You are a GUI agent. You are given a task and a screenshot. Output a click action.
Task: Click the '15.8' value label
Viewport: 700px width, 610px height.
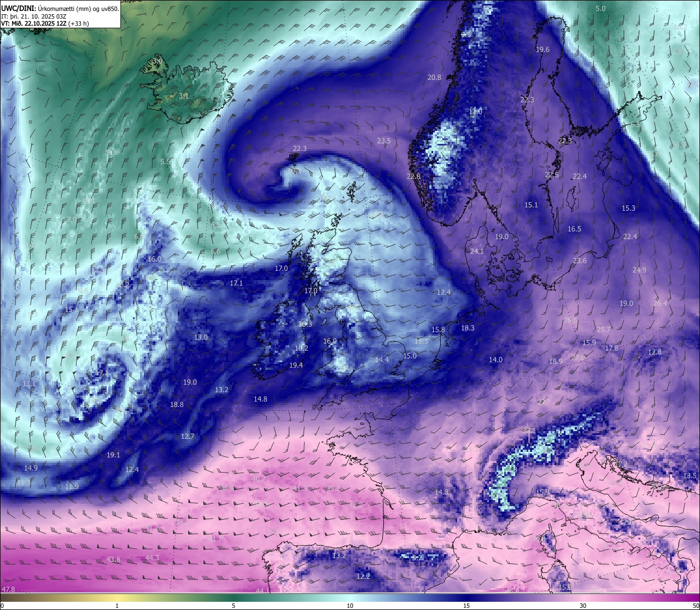[x=438, y=329]
